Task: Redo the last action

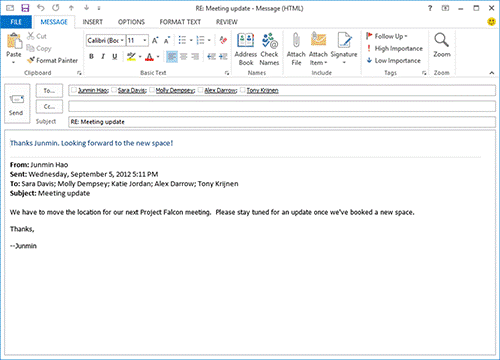Action: click(56, 8)
